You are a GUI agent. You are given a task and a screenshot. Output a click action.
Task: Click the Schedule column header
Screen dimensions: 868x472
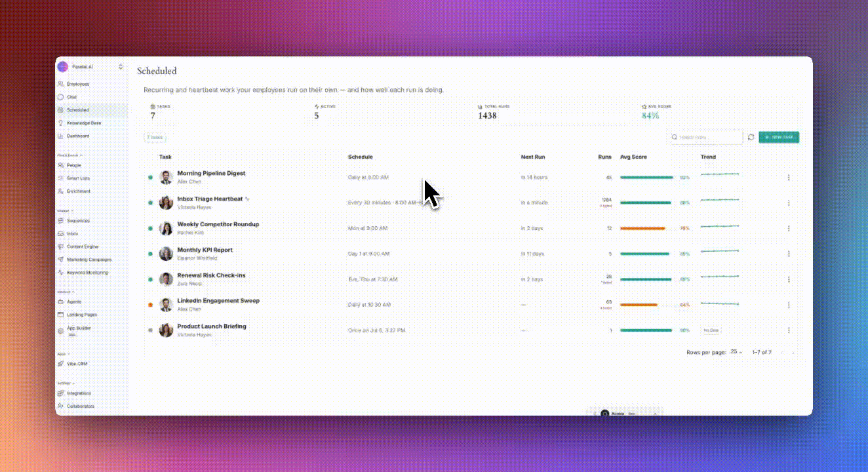360,157
